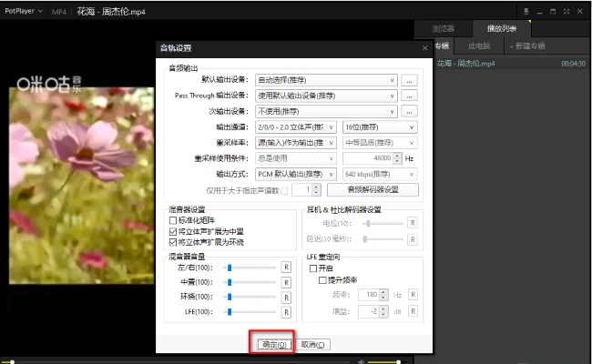592x364 pixels.
Task: Toggle 提升频率 checkbox
Action: click(322, 280)
